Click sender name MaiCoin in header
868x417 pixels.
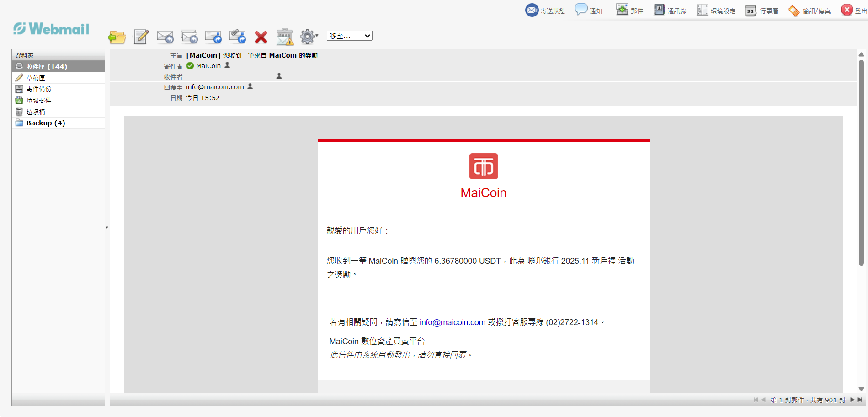click(x=208, y=66)
